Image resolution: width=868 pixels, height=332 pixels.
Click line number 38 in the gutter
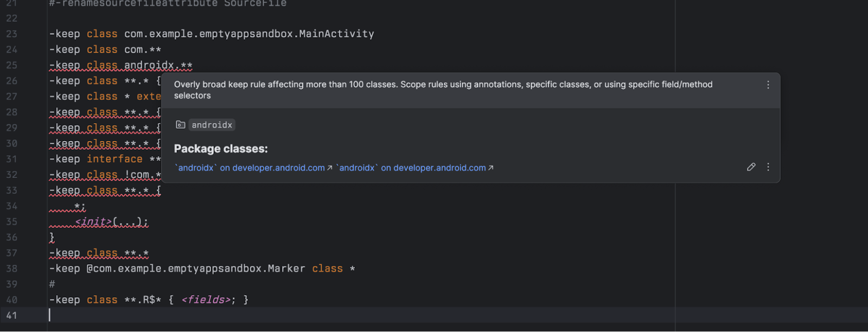coord(11,269)
